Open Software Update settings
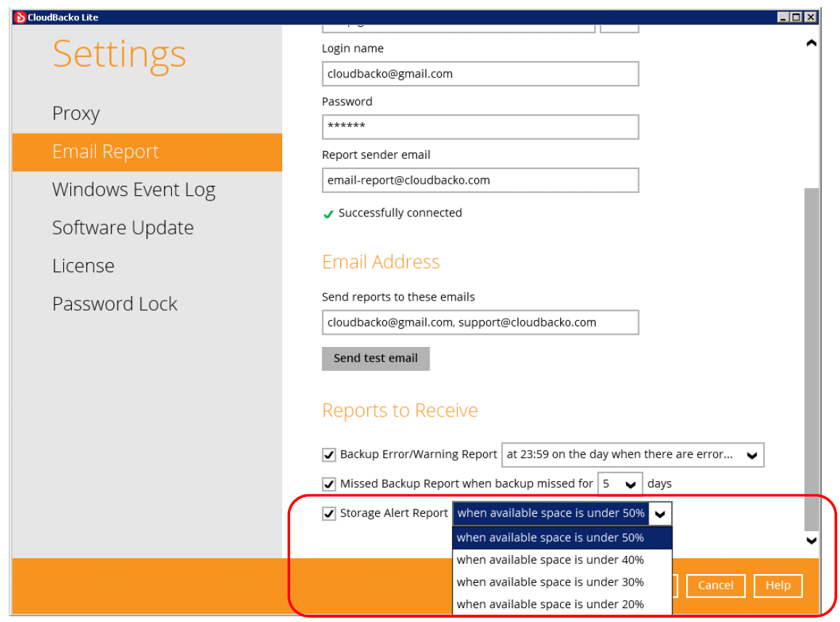 coord(123,228)
